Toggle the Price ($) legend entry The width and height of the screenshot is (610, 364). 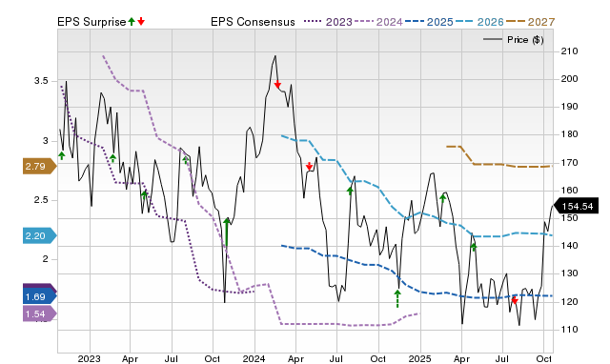pyautogui.click(x=513, y=40)
